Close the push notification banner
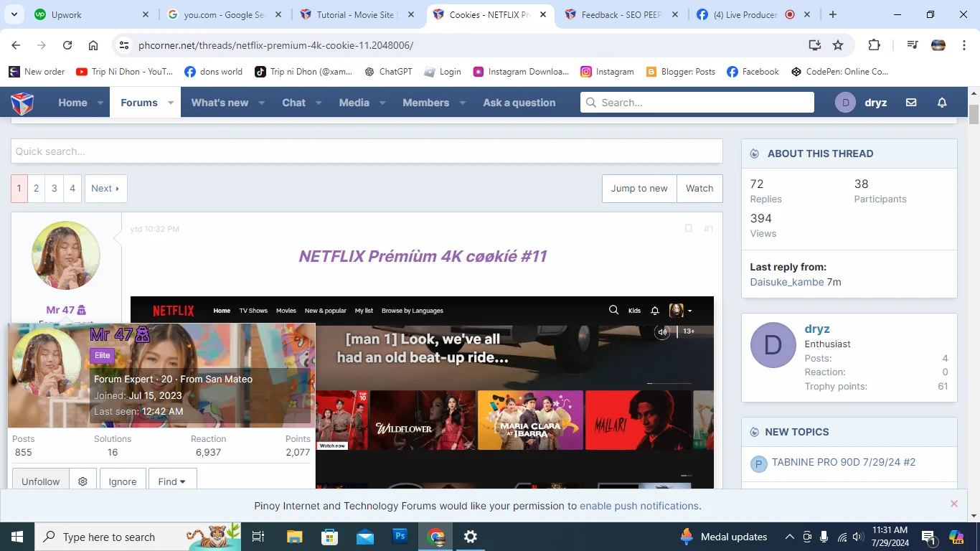Image resolution: width=980 pixels, height=551 pixels. coord(954,504)
